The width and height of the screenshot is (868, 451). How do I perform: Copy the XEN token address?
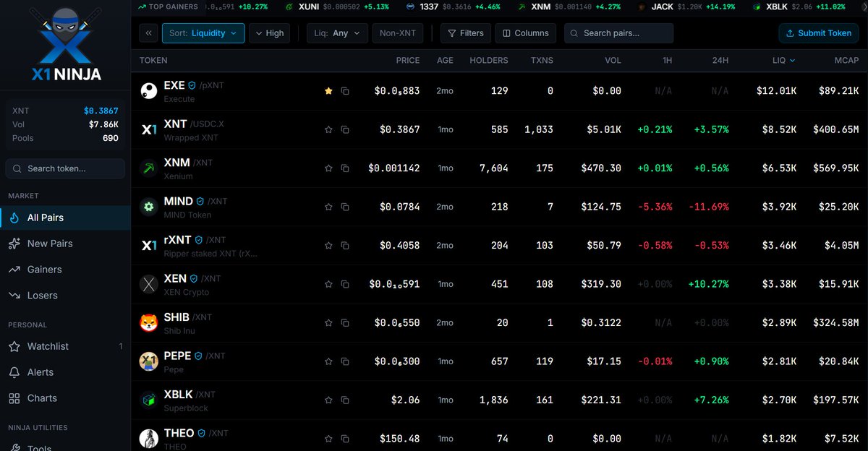345,284
